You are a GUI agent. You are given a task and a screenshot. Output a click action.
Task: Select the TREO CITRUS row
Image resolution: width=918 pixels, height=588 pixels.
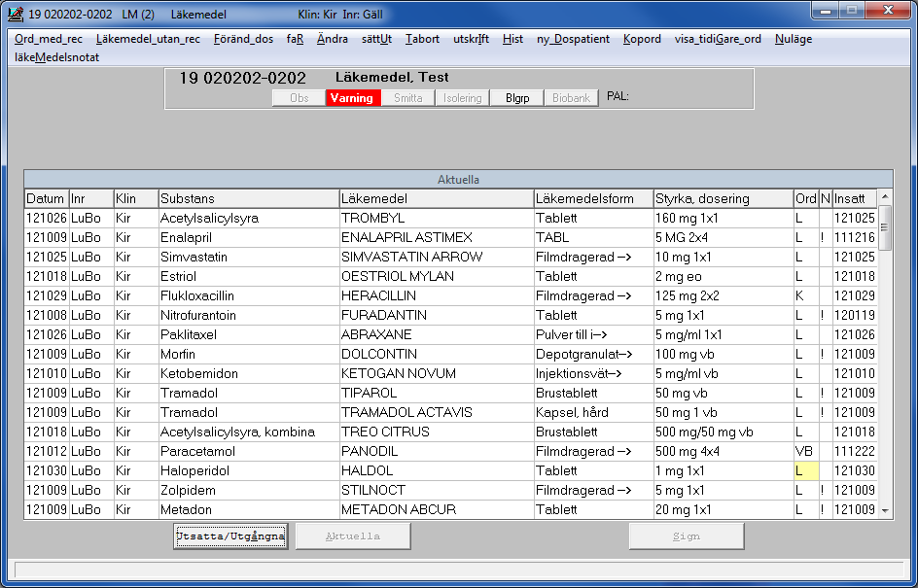(x=451, y=432)
